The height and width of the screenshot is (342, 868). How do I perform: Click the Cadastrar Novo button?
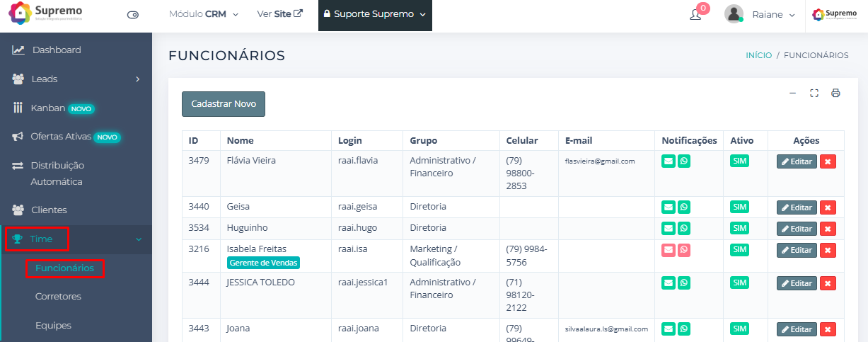point(223,103)
